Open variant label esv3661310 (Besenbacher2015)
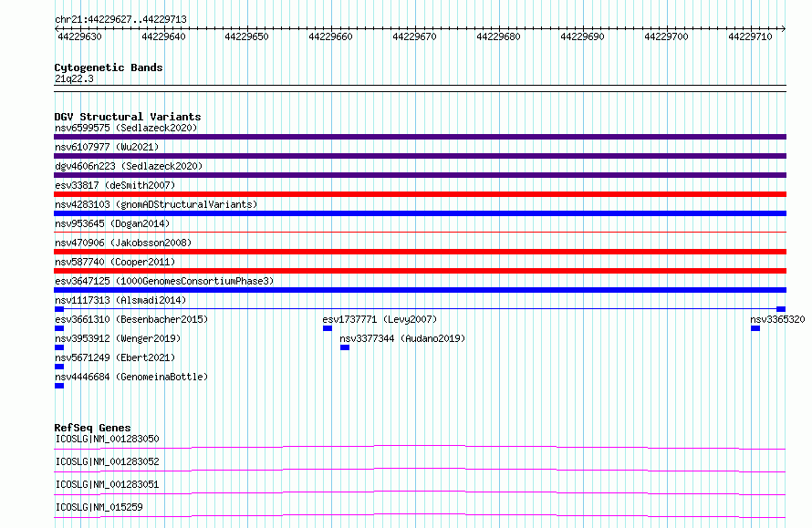812x528 pixels. coord(131,319)
